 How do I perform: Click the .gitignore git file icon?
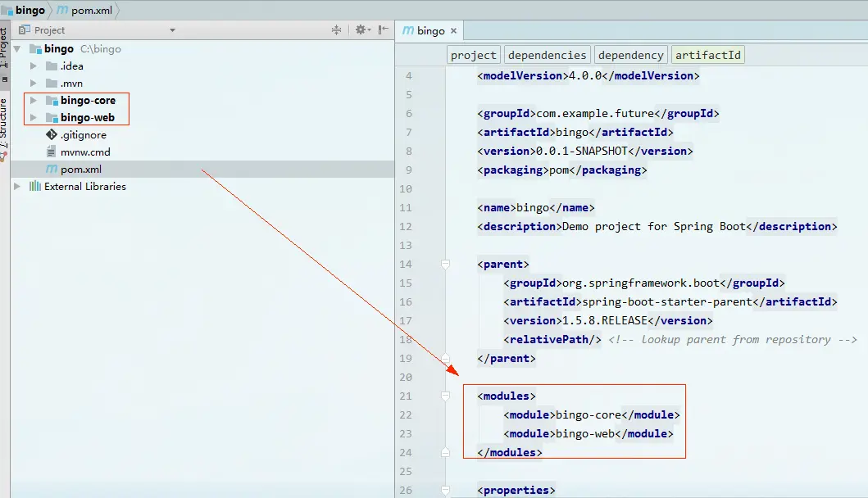(x=52, y=134)
